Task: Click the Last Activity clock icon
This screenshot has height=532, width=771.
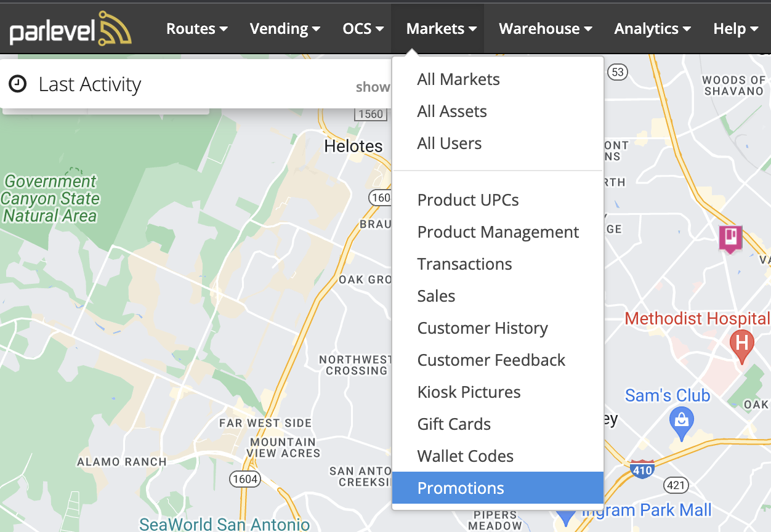Action: [18, 84]
